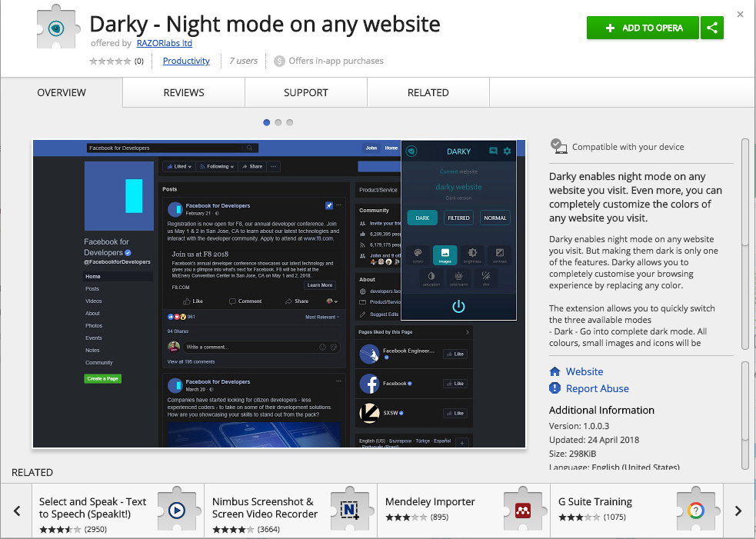
Task: Switch to the REVIEWS tab
Action: point(184,92)
